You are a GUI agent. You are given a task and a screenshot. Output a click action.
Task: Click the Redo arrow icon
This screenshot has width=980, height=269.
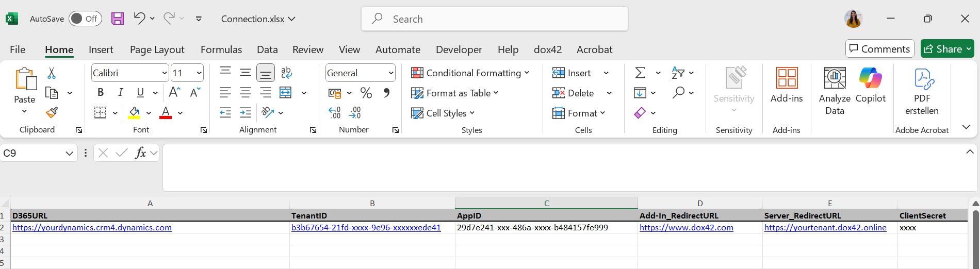[169, 18]
